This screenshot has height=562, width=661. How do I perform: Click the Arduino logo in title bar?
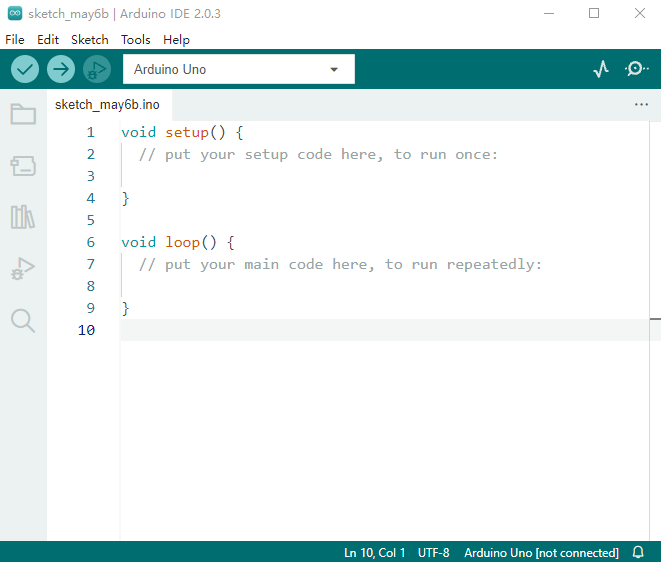tap(15, 13)
